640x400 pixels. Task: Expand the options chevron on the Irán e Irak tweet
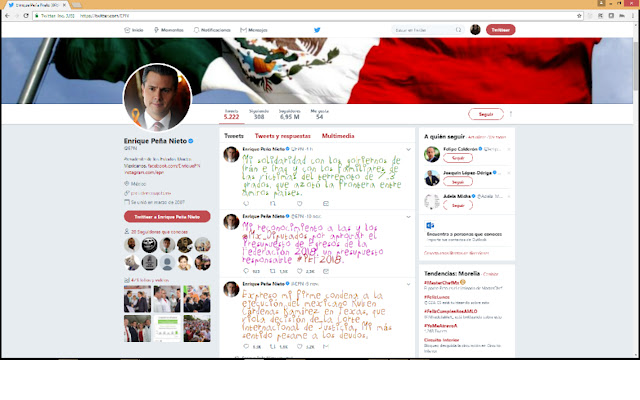[408, 149]
